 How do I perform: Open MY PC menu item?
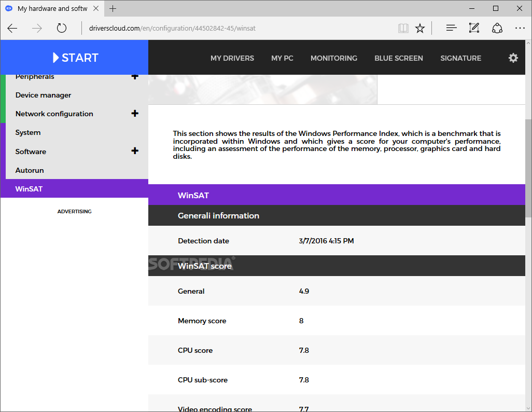[x=282, y=58]
